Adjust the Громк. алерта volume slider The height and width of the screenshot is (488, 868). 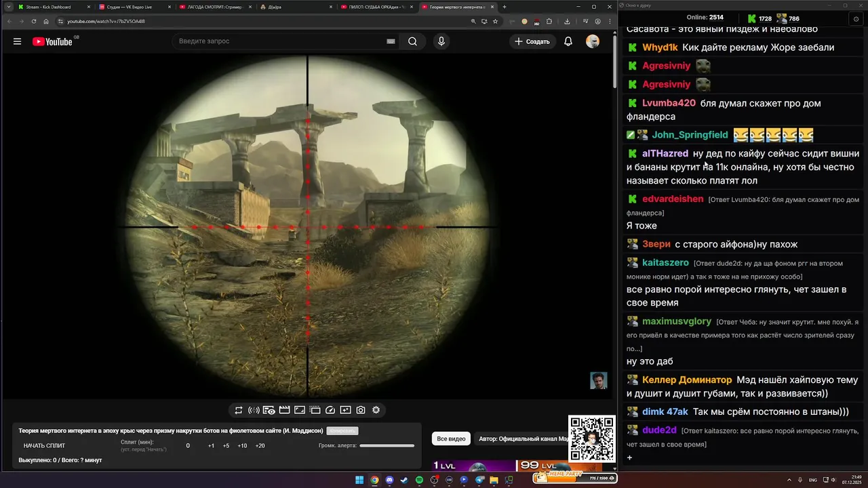tap(387, 446)
